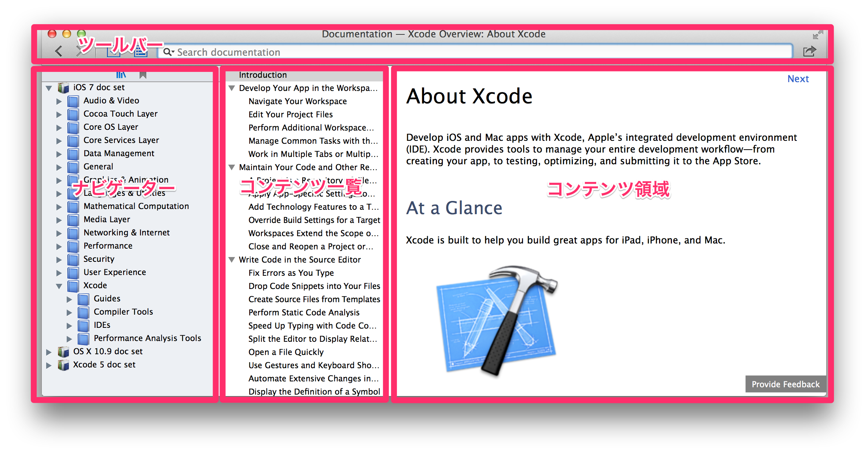The height and width of the screenshot is (454, 868).
Task: Click the General folder icon
Action: 73,167
